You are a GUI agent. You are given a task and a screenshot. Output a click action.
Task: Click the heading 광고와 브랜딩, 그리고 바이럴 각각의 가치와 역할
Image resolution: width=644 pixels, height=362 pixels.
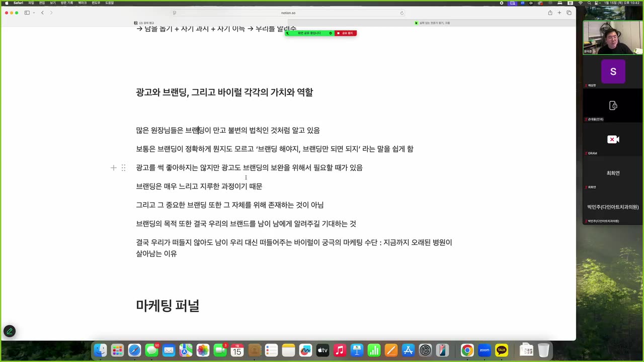pyautogui.click(x=224, y=92)
